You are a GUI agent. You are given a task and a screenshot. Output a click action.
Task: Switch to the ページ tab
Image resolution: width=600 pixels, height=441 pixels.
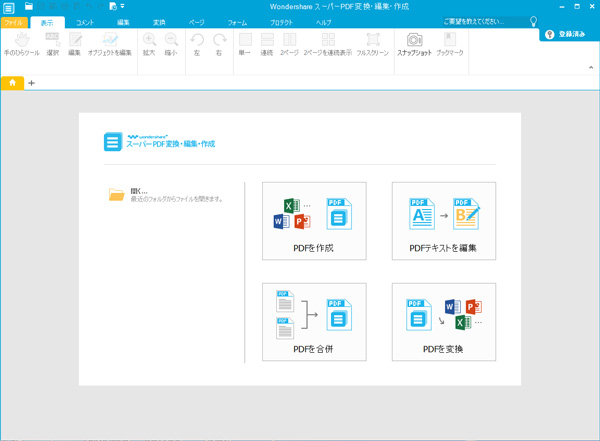(x=196, y=23)
